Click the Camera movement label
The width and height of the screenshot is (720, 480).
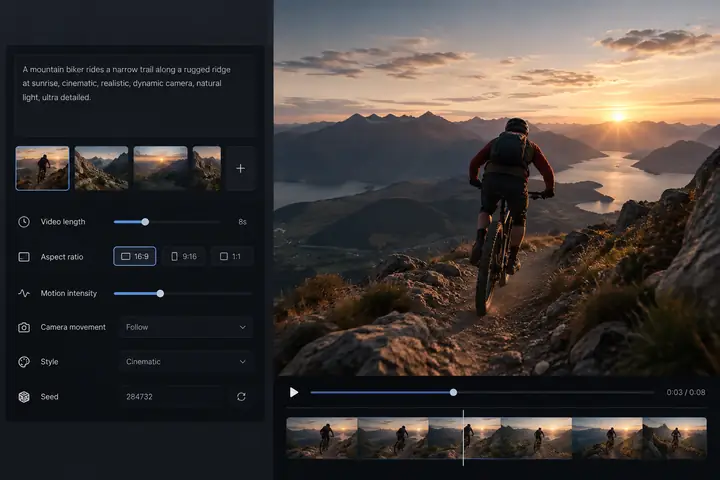[73, 327]
